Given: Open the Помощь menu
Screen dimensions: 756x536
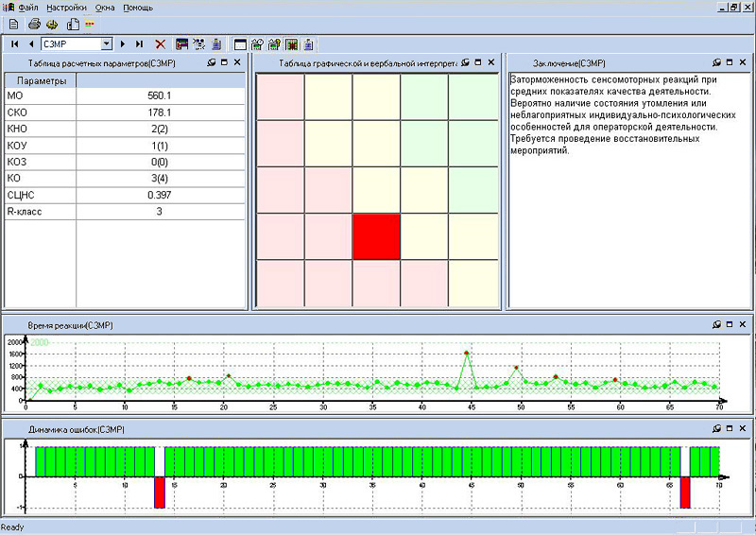Looking at the screenshot, I should 138,7.
